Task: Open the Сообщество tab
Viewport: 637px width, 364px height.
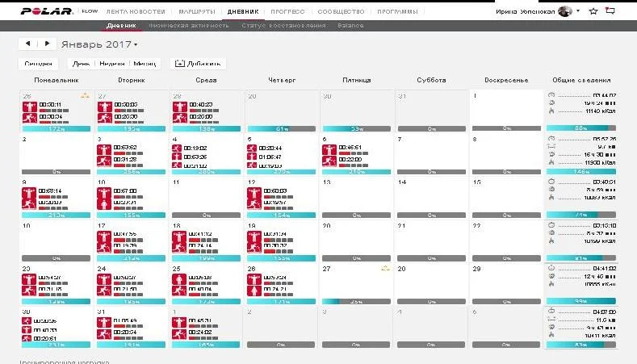Action: tap(341, 11)
